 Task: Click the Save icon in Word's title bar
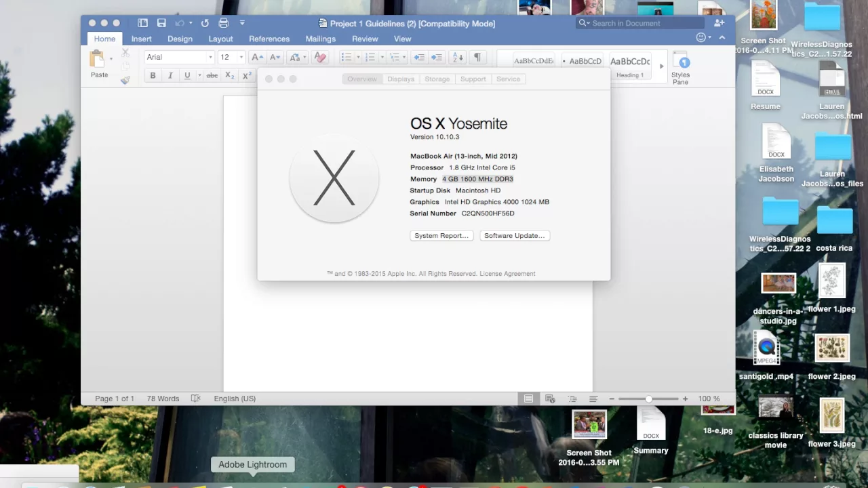pos(161,23)
